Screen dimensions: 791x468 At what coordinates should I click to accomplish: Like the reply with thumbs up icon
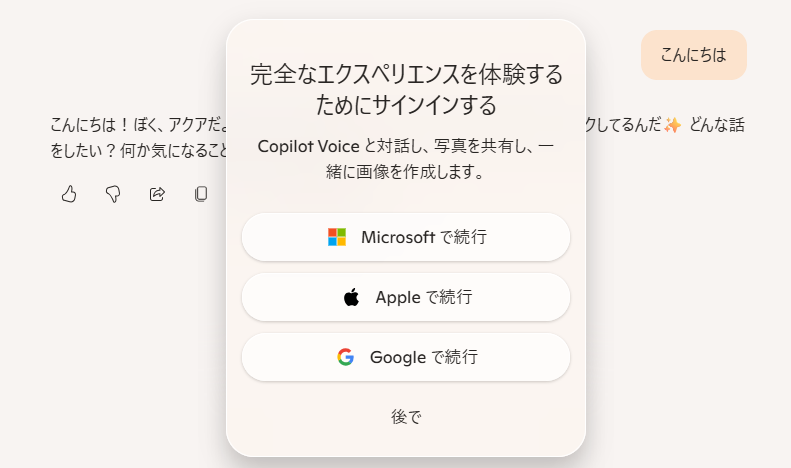[x=69, y=194]
